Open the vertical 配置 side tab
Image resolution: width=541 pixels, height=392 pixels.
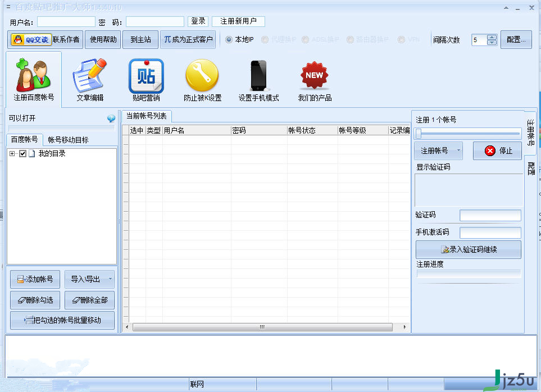531,169
